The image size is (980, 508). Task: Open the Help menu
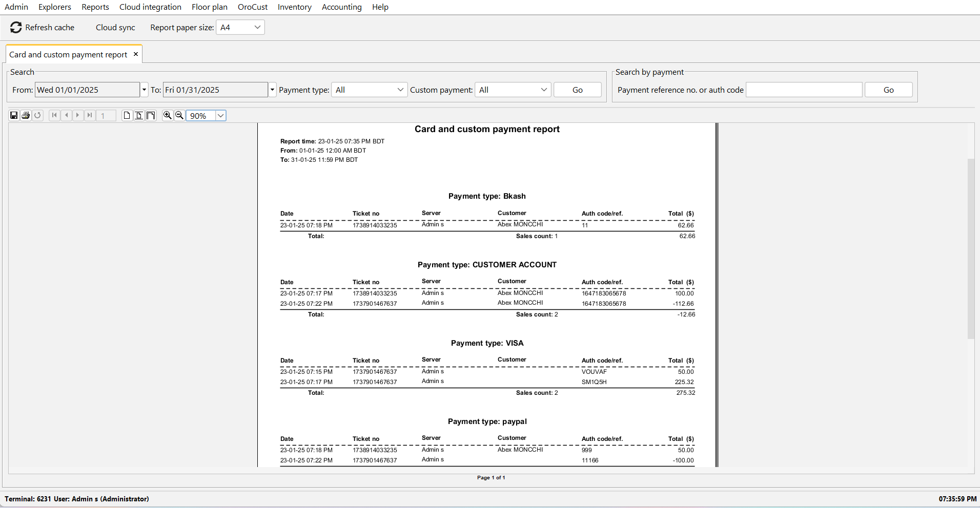(380, 7)
